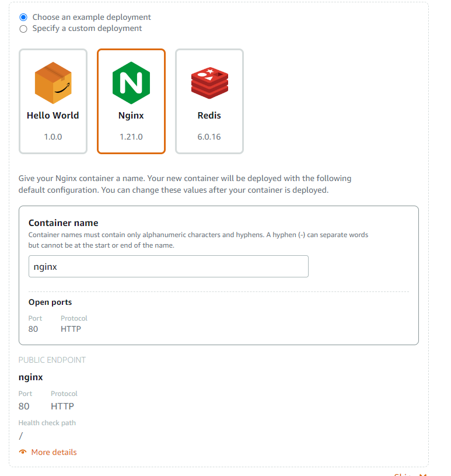Click the 'Open ports' heading

tap(50, 303)
